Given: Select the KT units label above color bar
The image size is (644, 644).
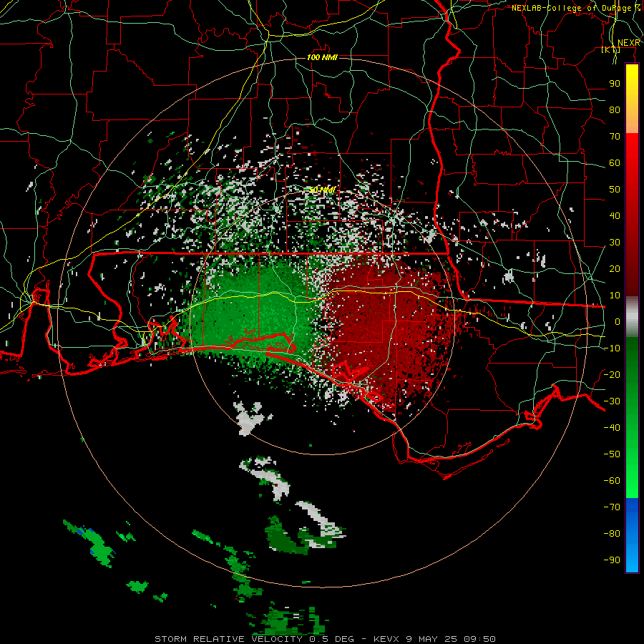Looking at the screenshot, I should 610,49.
